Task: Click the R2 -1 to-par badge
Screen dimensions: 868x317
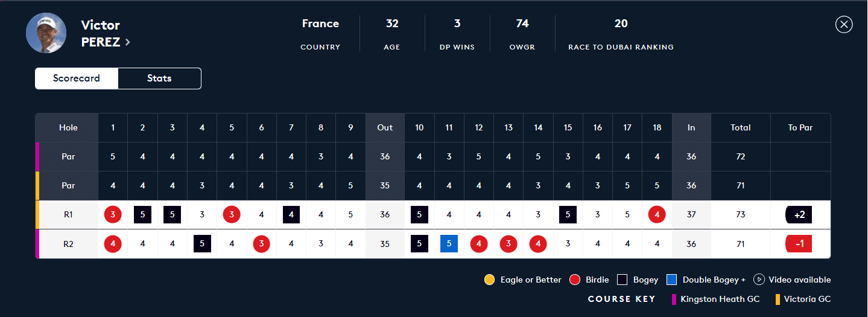Action: pyautogui.click(x=799, y=244)
